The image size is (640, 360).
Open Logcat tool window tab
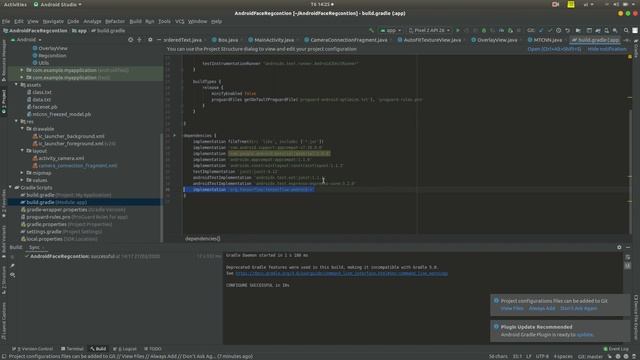point(125,349)
